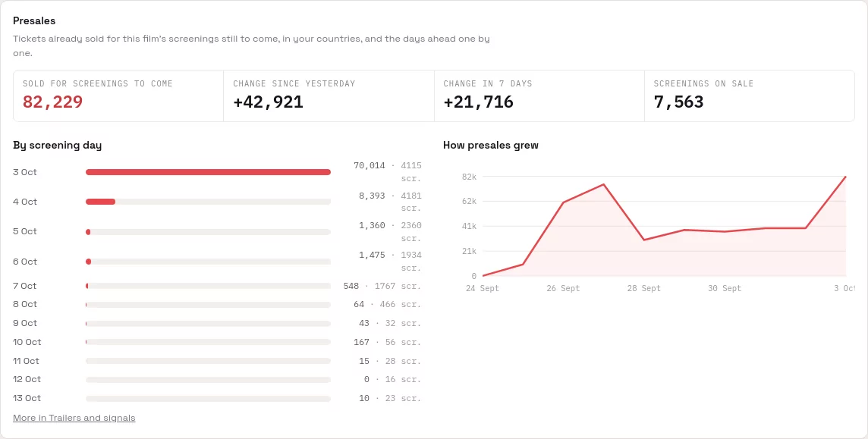The image size is (868, 439).
Task: Click the 5 Oct screening day row
Action: 218,232
